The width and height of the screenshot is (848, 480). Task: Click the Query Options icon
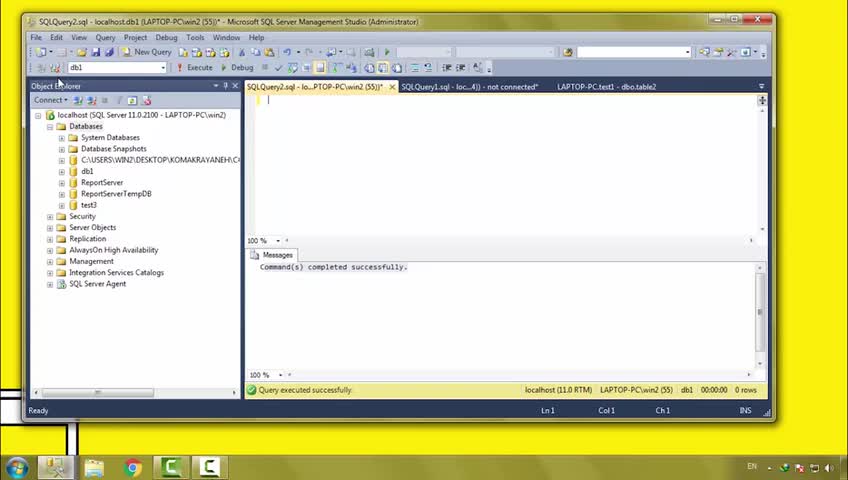tap(306, 68)
